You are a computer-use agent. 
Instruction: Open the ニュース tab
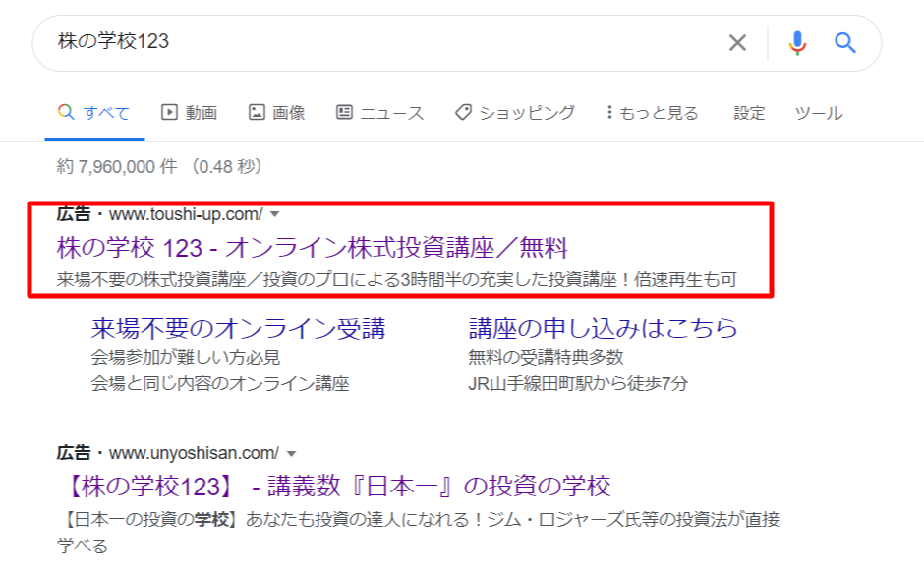pos(379,113)
